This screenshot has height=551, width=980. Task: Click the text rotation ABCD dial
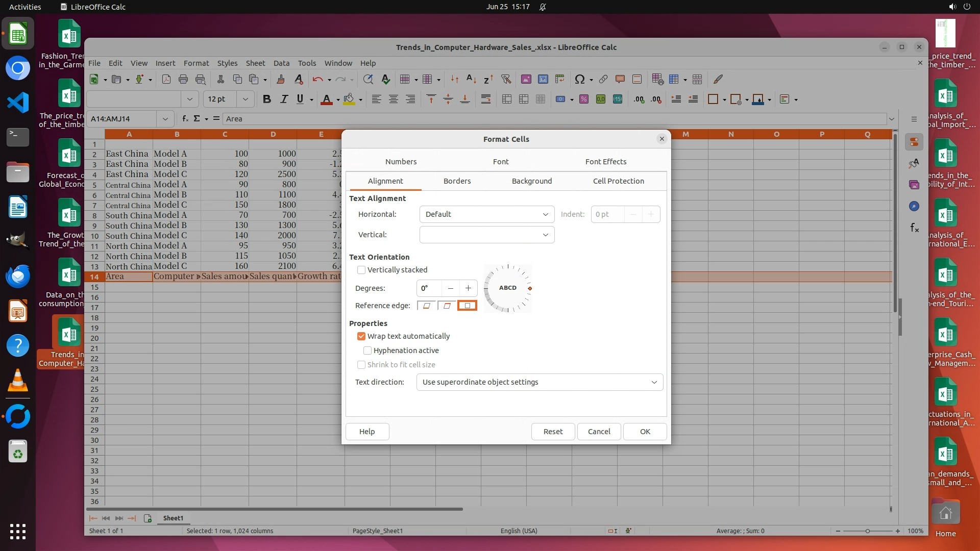tap(508, 288)
